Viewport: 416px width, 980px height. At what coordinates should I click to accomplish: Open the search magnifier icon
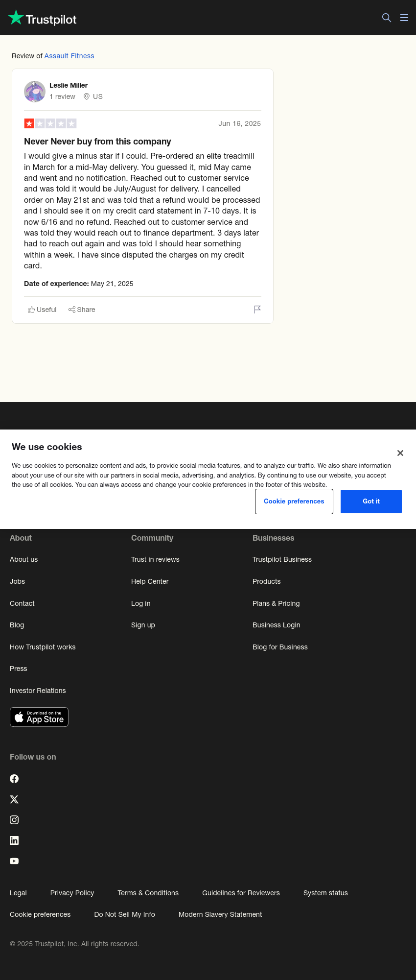click(387, 18)
